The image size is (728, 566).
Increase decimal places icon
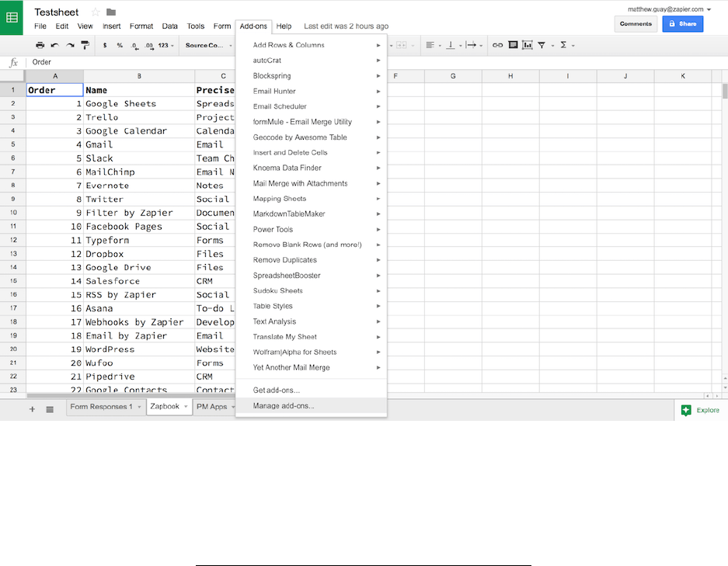pos(148,46)
